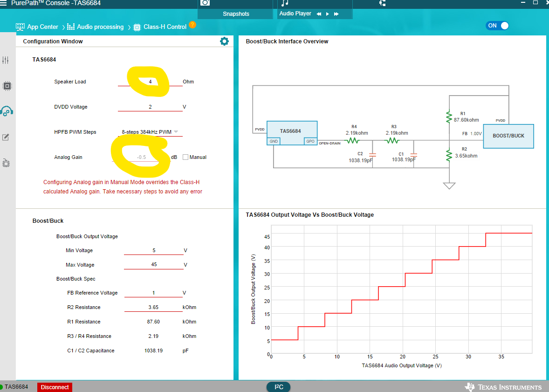Screen dimensions: 549x392
Task: Click the C1 capacitor symbol in diagram
Action: pos(413,154)
